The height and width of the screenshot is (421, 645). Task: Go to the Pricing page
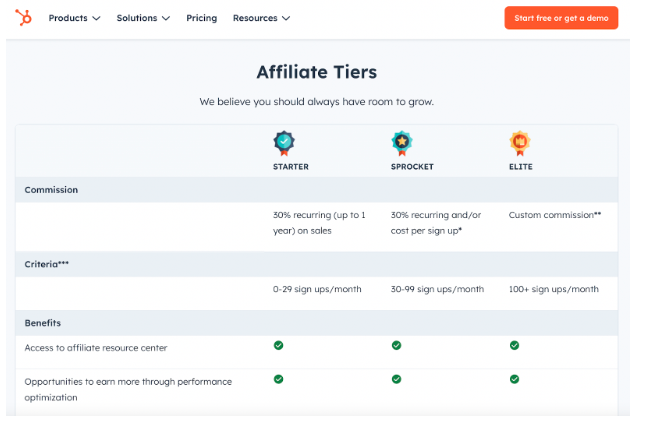(201, 18)
